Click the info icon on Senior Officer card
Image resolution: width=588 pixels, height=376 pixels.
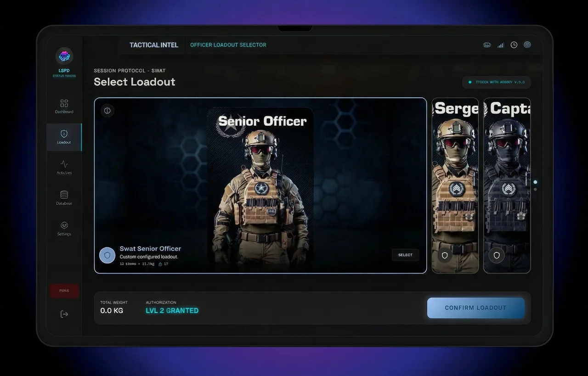point(107,111)
